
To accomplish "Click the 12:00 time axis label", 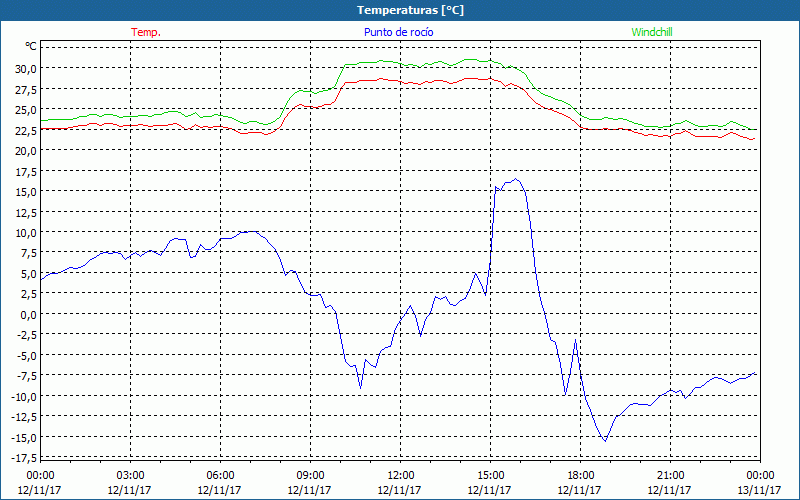I will [x=401, y=476].
